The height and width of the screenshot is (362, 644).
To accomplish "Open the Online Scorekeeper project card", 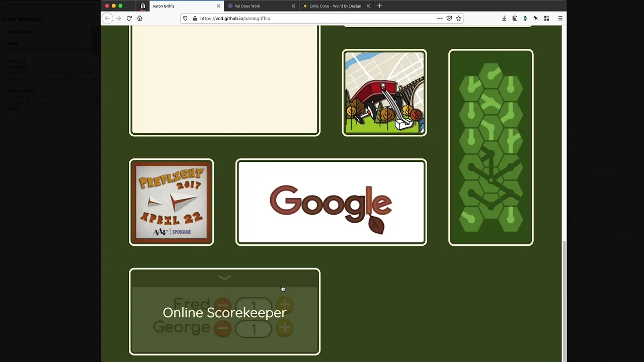I will click(224, 312).
